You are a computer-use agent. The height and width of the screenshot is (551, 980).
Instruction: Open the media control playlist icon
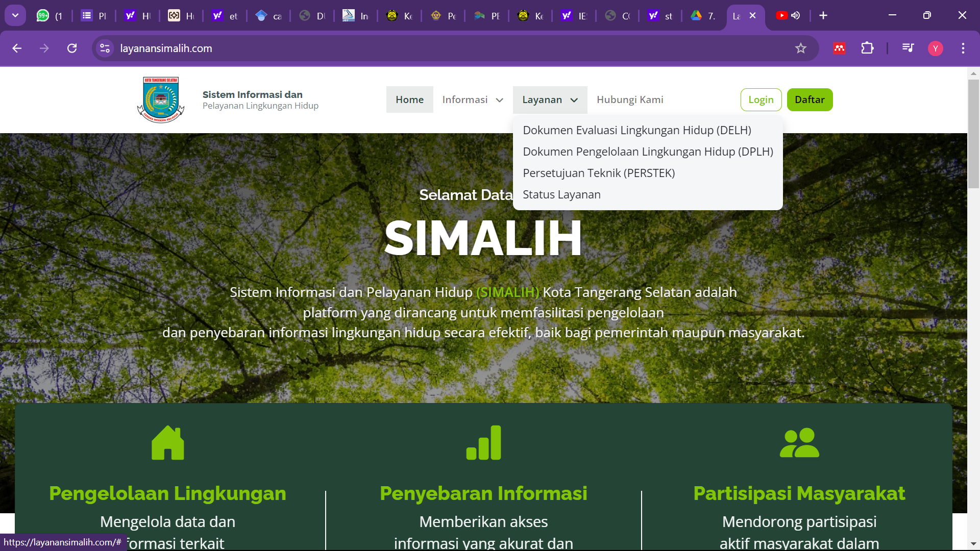[x=908, y=48]
